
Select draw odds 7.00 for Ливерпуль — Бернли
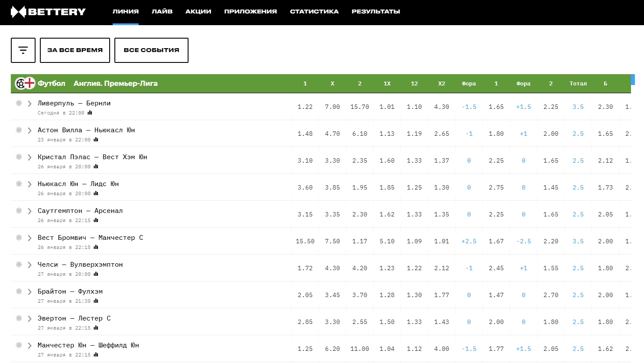click(x=332, y=107)
